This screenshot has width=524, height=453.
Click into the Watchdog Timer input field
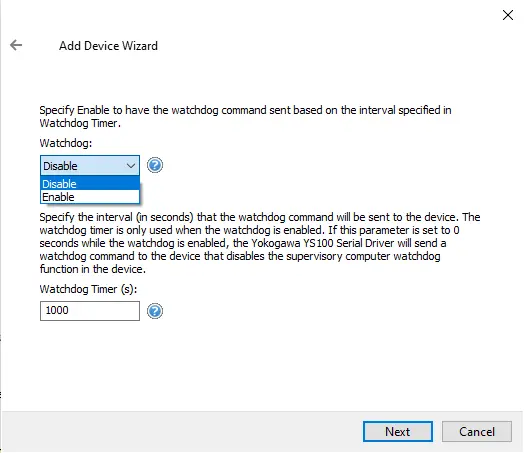pyautogui.click(x=90, y=311)
